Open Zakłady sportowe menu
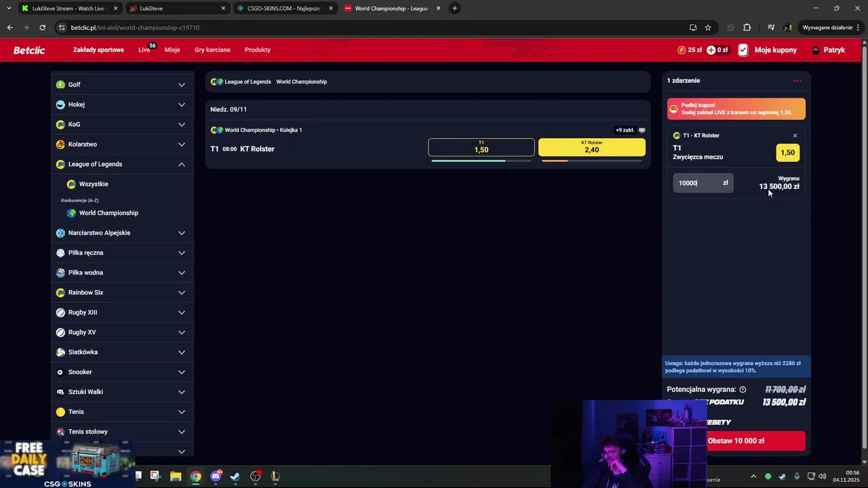The height and width of the screenshot is (488, 868). (x=98, y=50)
